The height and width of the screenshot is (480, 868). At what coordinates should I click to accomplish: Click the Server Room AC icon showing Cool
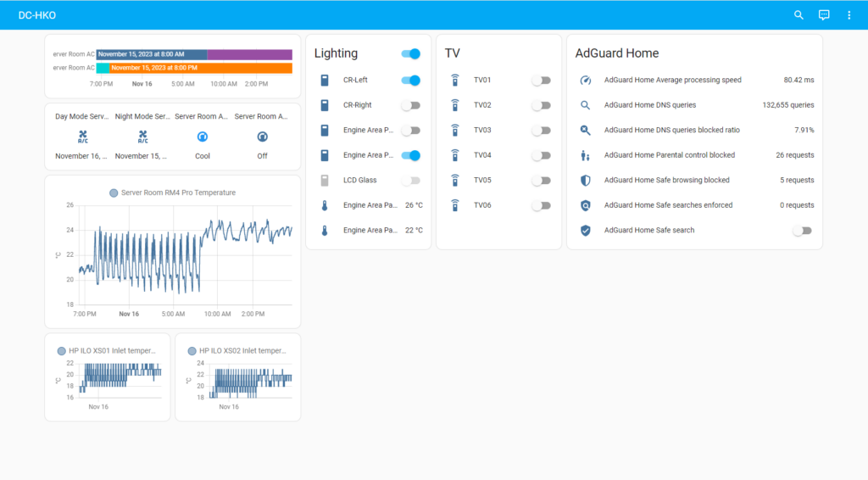203,137
